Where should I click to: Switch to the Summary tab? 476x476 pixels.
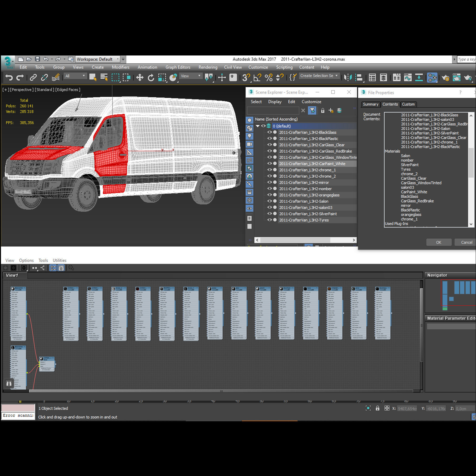coord(370,104)
